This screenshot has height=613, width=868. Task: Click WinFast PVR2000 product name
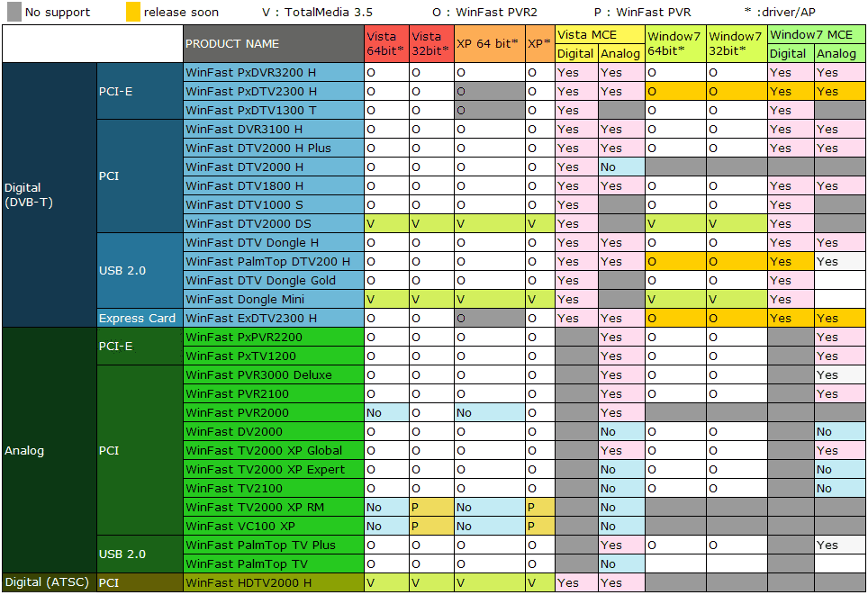click(x=274, y=413)
